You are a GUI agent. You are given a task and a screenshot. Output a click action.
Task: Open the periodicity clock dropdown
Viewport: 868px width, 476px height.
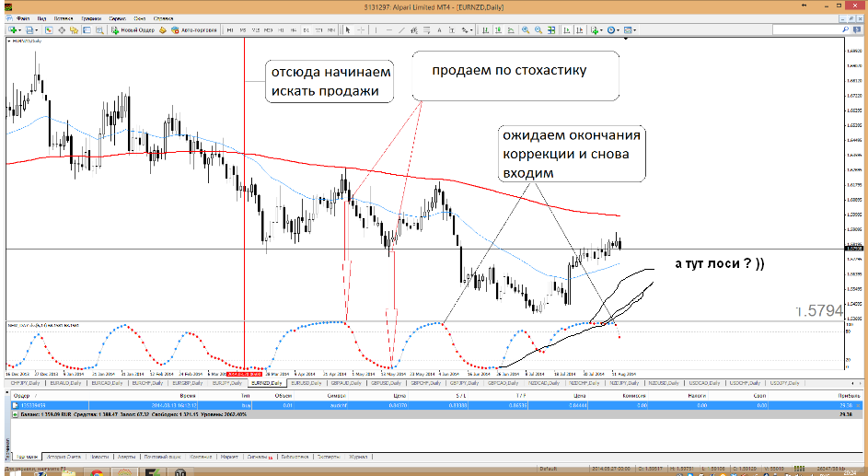tap(613, 29)
